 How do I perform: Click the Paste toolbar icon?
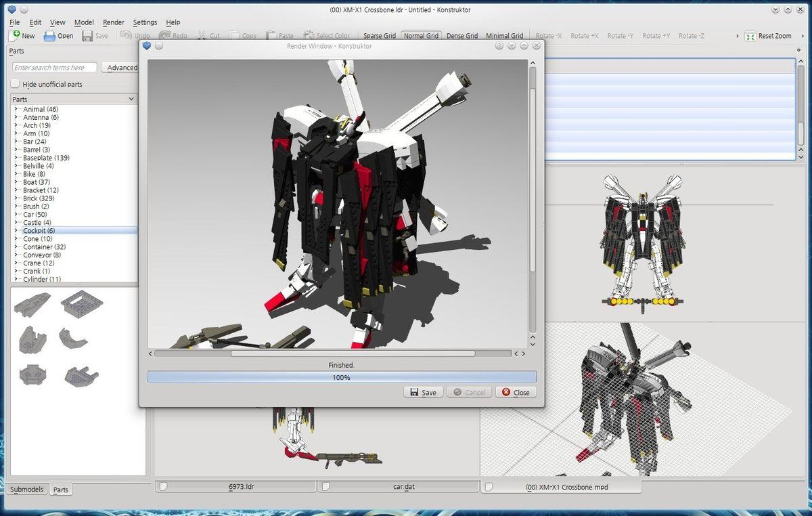tap(271, 36)
